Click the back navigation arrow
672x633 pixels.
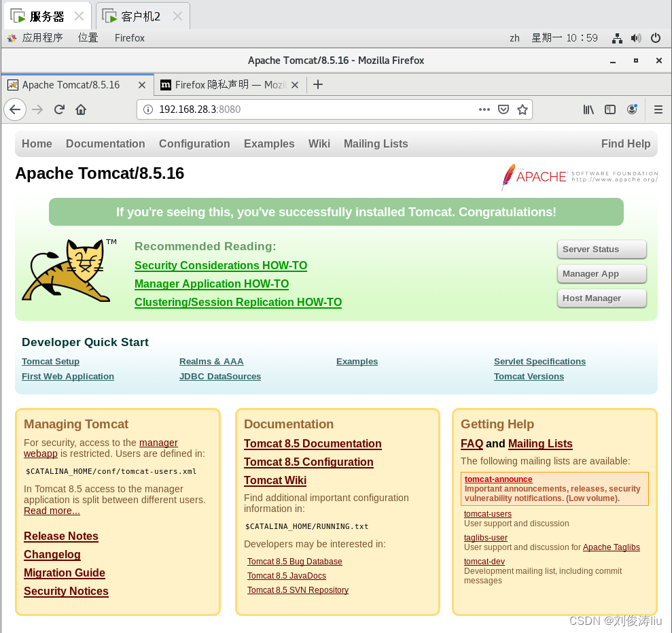pos(15,109)
